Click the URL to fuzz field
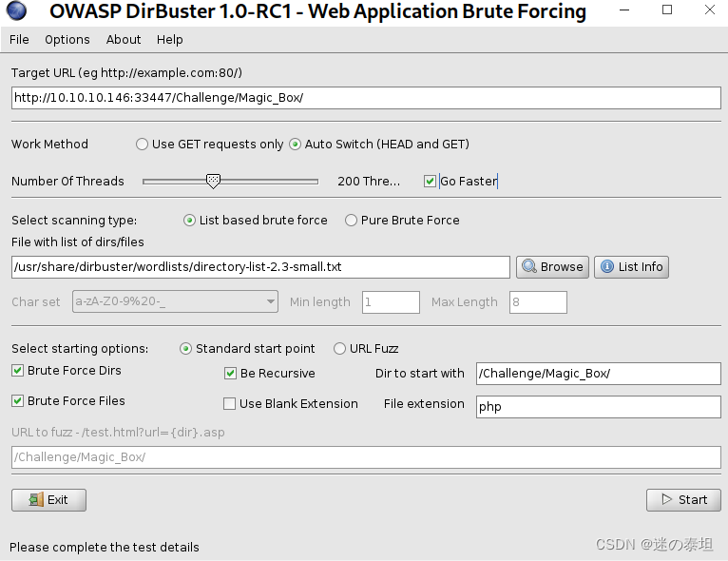 [366, 457]
